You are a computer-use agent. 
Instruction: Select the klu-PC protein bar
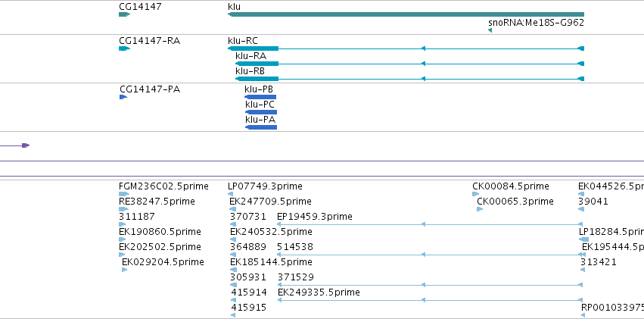[261, 112]
